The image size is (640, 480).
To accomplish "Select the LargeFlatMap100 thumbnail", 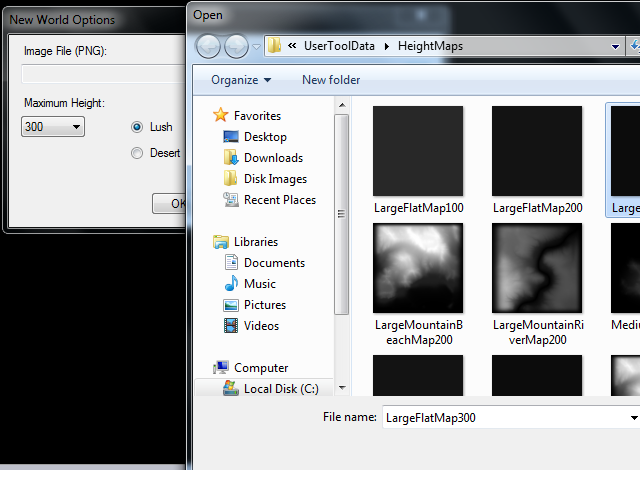I will 418,151.
